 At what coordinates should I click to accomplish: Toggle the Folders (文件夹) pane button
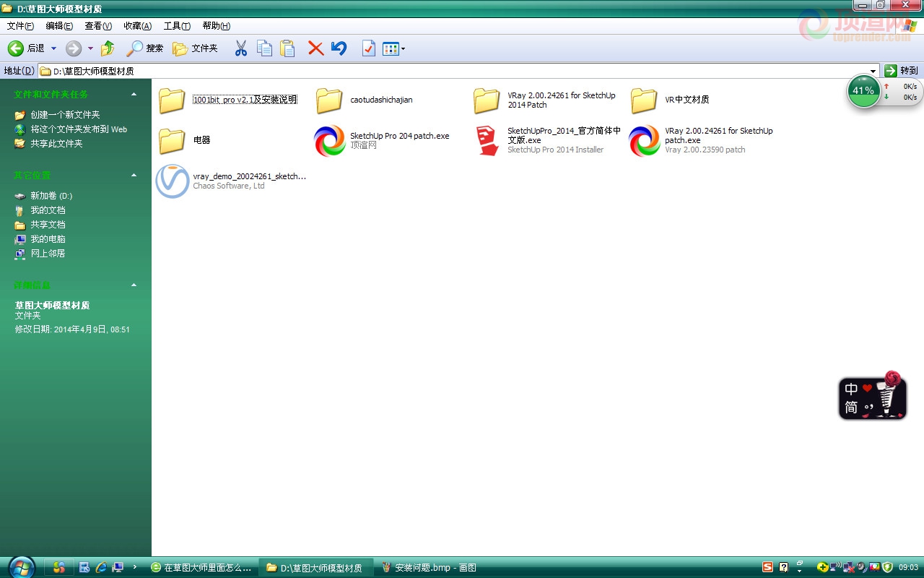[195, 48]
